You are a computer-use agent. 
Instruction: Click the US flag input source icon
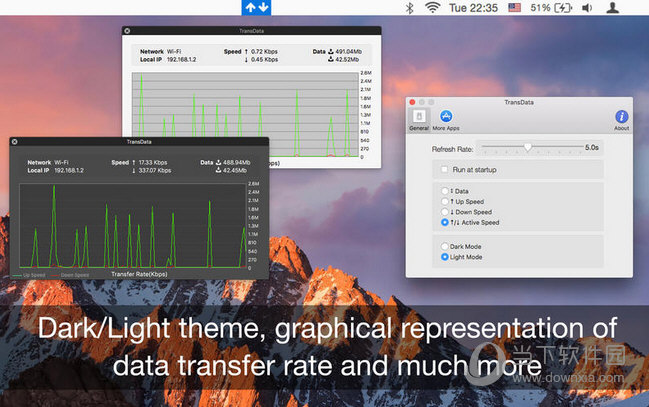[514, 7]
